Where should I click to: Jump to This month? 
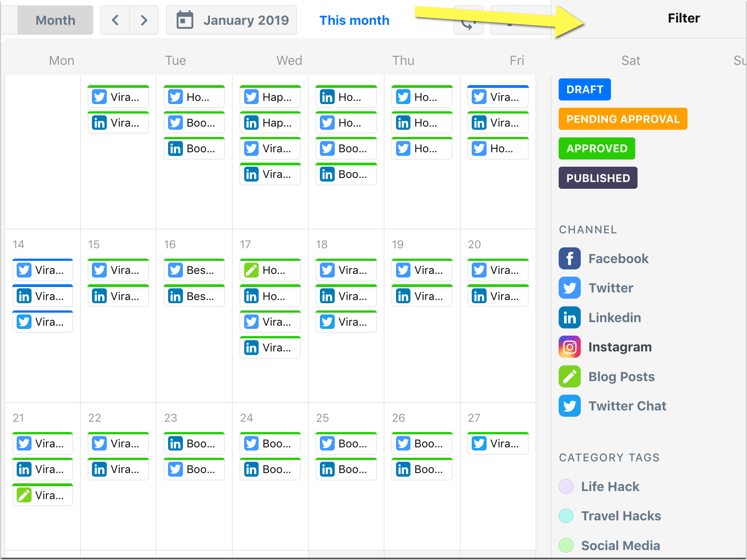pyautogui.click(x=354, y=20)
